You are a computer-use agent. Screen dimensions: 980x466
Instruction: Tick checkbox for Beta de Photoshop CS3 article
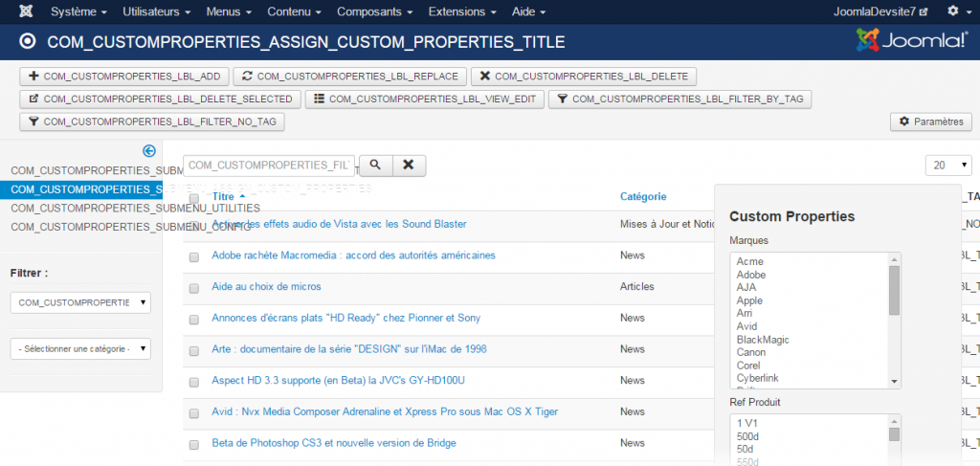tap(193, 444)
